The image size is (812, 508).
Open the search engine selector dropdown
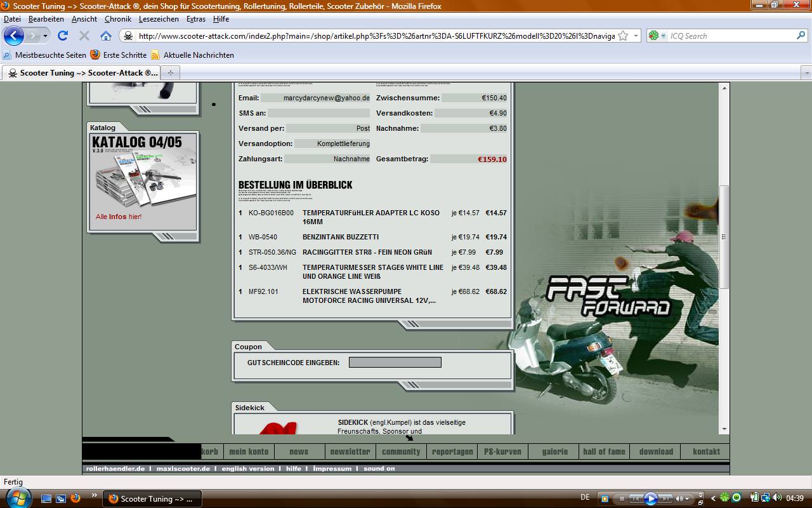click(664, 36)
